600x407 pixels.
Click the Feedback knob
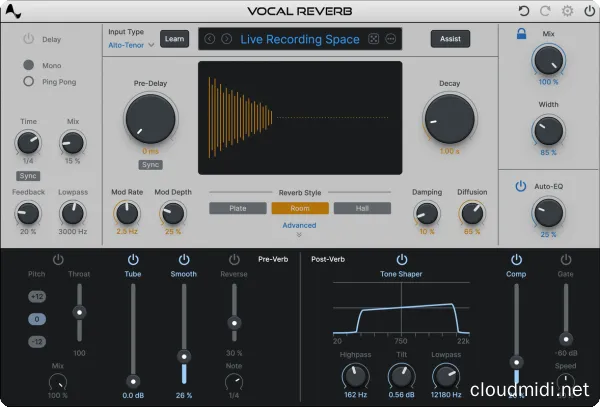pyautogui.click(x=28, y=213)
